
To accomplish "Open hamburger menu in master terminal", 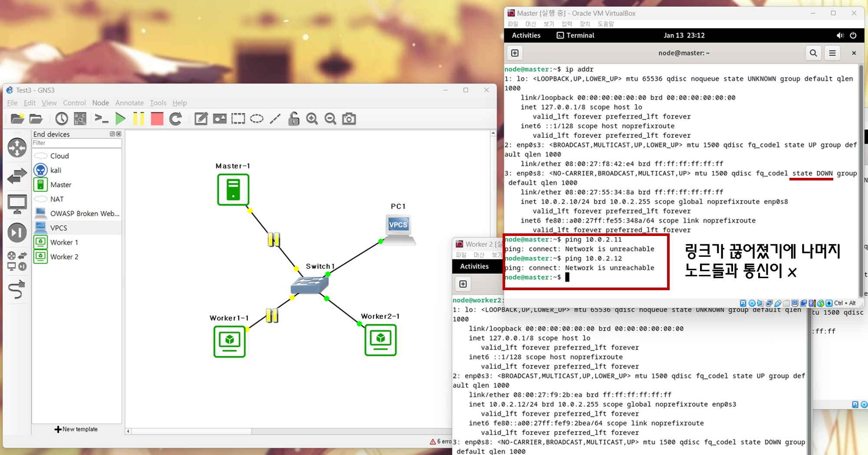I will pyautogui.click(x=832, y=53).
